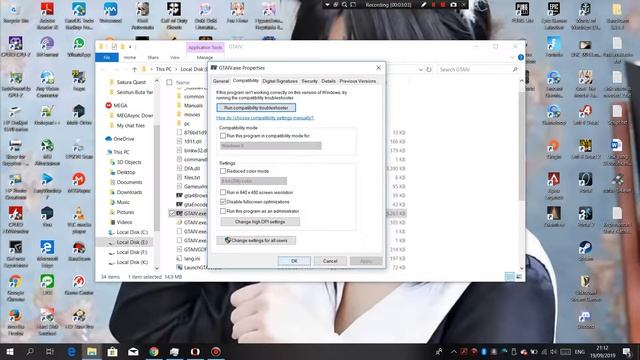This screenshot has width=640, height=360.
Task: Cancel the GTAIV.exe Properties dialog
Action: pyautogui.click(x=330, y=261)
